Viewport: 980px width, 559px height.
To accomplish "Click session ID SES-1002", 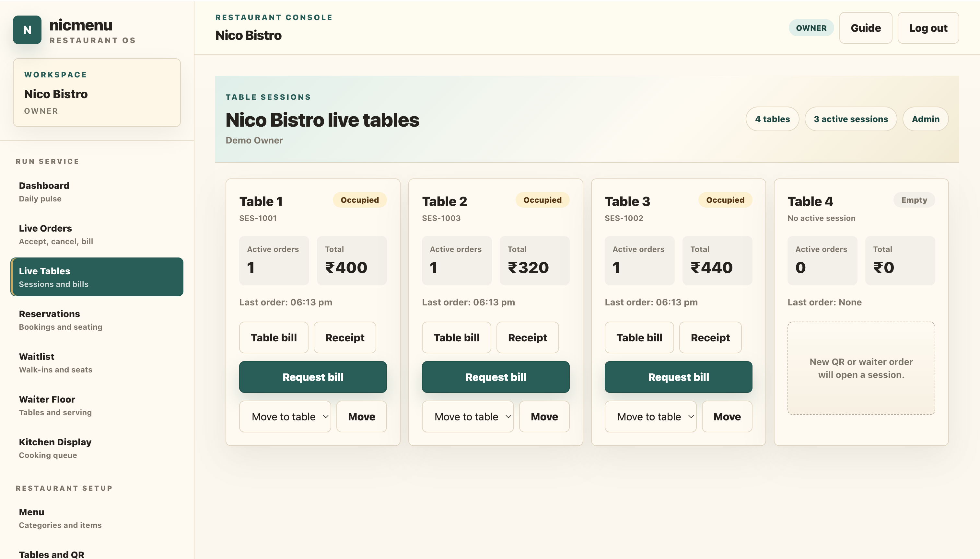I will 624,218.
